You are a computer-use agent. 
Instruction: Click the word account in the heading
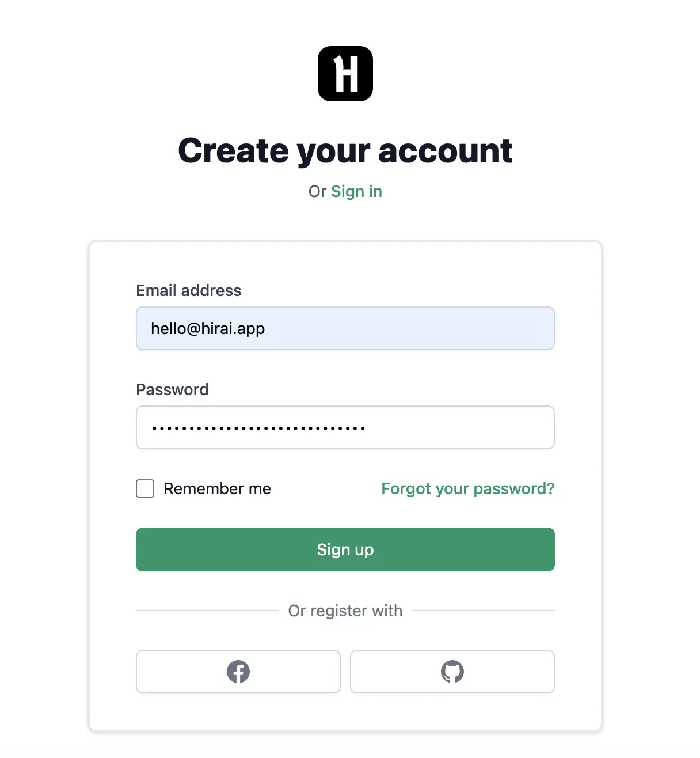(445, 151)
